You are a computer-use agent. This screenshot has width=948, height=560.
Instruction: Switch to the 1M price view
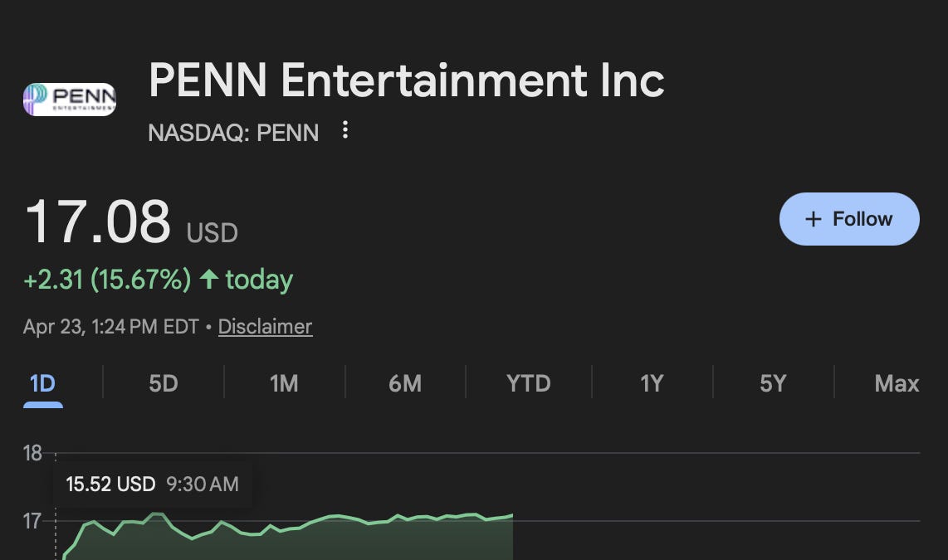[284, 383]
